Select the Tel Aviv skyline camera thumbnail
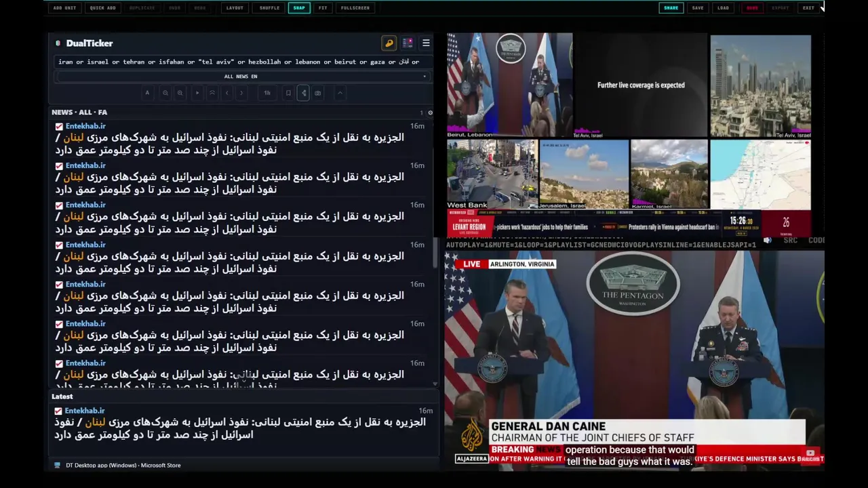 [x=760, y=85]
